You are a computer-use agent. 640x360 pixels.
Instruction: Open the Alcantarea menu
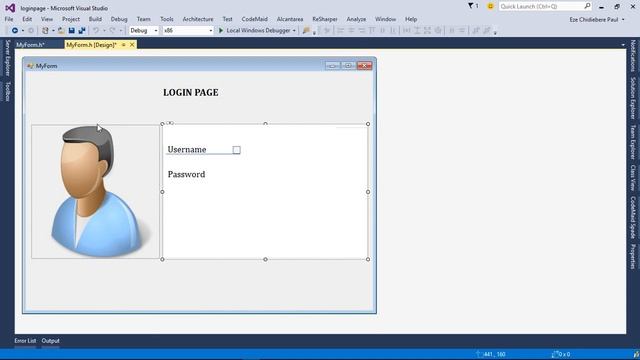click(290, 19)
